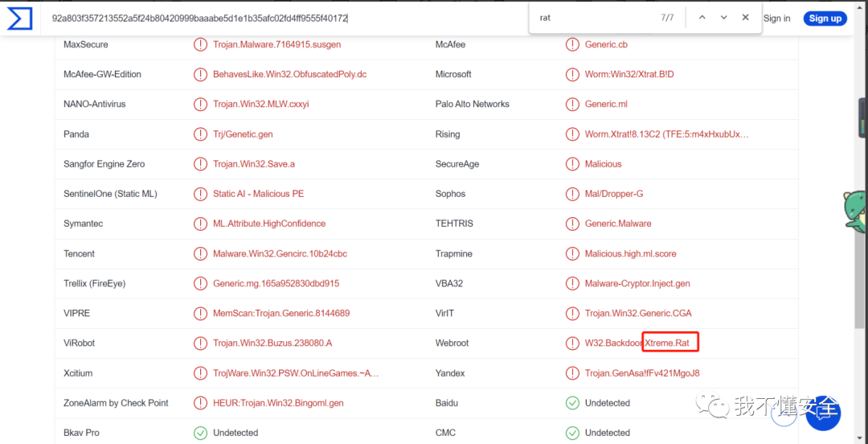Select 'Generic.mg.165a952830dbd915' Trellix result
Viewport: 868px width, 444px height.
[x=276, y=284]
